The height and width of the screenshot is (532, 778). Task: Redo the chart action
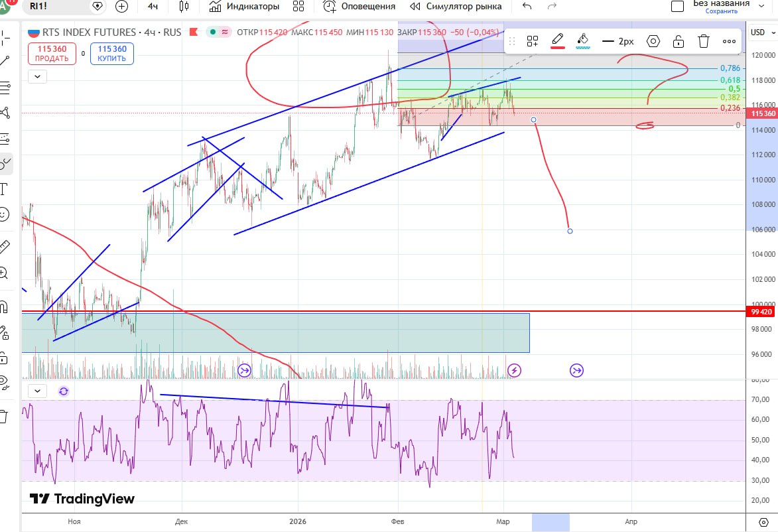pyautogui.click(x=552, y=7)
